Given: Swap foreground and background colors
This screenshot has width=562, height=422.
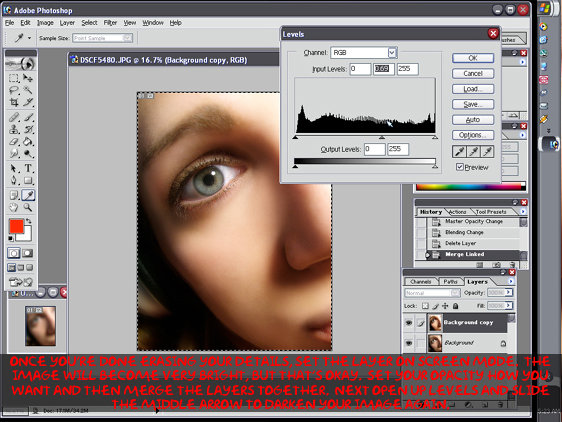Looking at the screenshot, I should click(28, 221).
